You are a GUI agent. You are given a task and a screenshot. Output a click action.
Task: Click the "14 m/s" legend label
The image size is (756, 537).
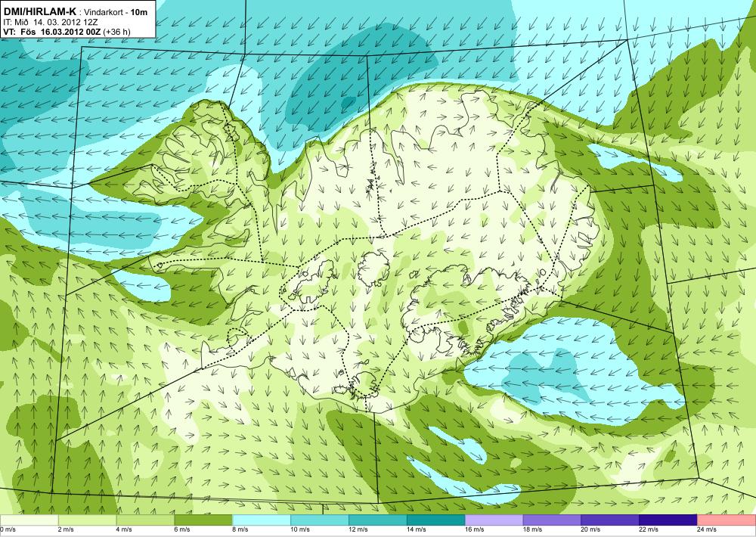tap(416, 529)
